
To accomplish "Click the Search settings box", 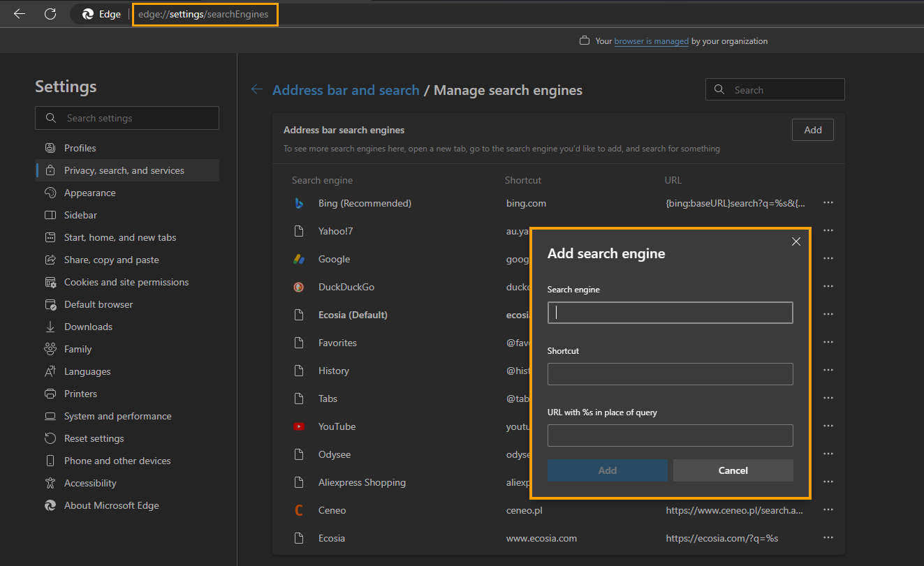I will (x=127, y=118).
